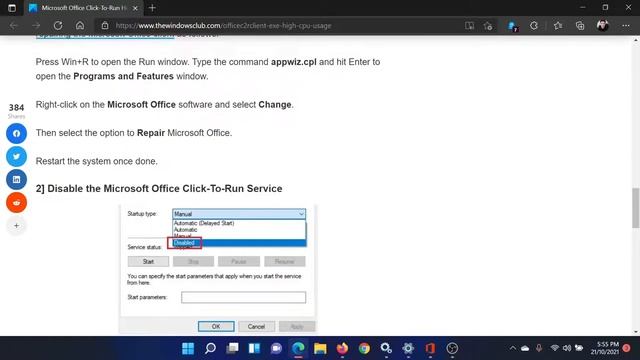Open the Startup type dropdown in article image
Viewport: 640px width, 360px height.
pyautogui.click(x=239, y=214)
